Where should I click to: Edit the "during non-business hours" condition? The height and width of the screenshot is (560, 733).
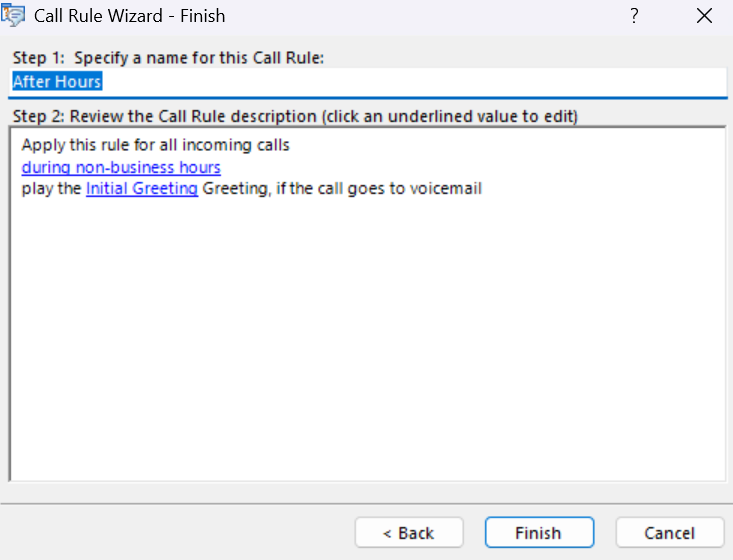(x=121, y=167)
